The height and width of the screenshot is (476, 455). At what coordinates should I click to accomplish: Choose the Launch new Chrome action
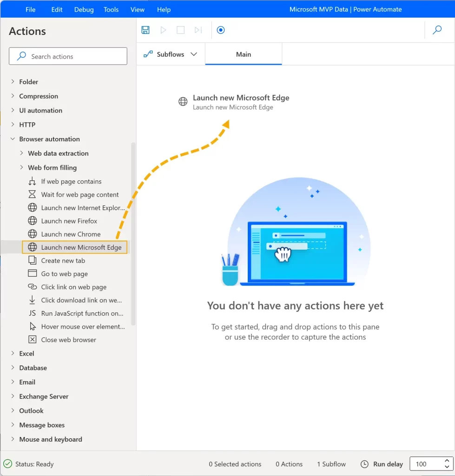(71, 234)
